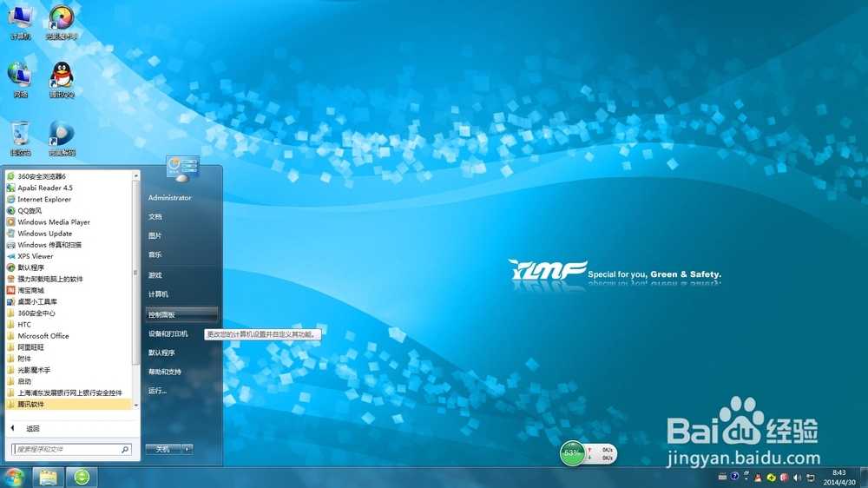Open 淘宝商城 from the programs list

[69, 290]
